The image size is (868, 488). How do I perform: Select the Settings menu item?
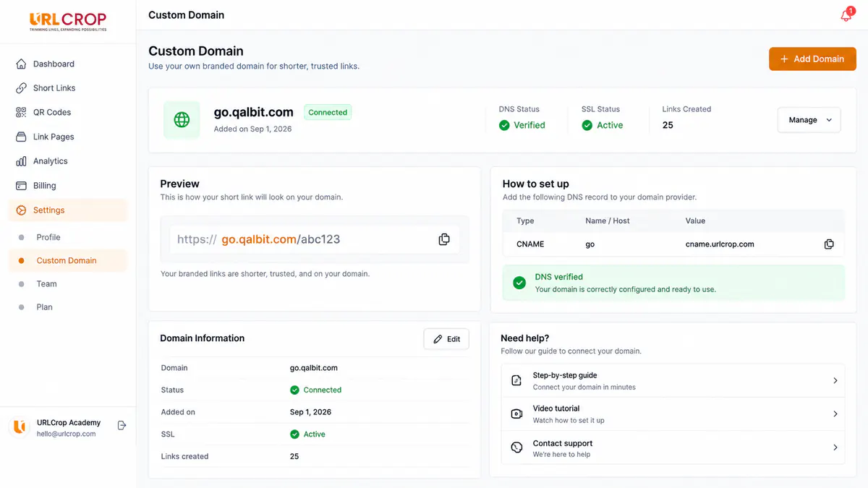pyautogui.click(x=67, y=210)
